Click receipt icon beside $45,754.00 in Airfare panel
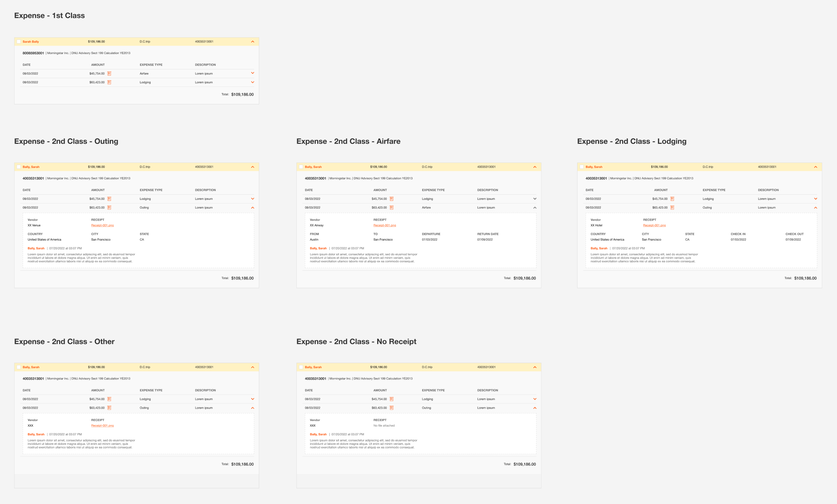Screen dimensions: 837x504 pyautogui.click(x=391, y=199)
